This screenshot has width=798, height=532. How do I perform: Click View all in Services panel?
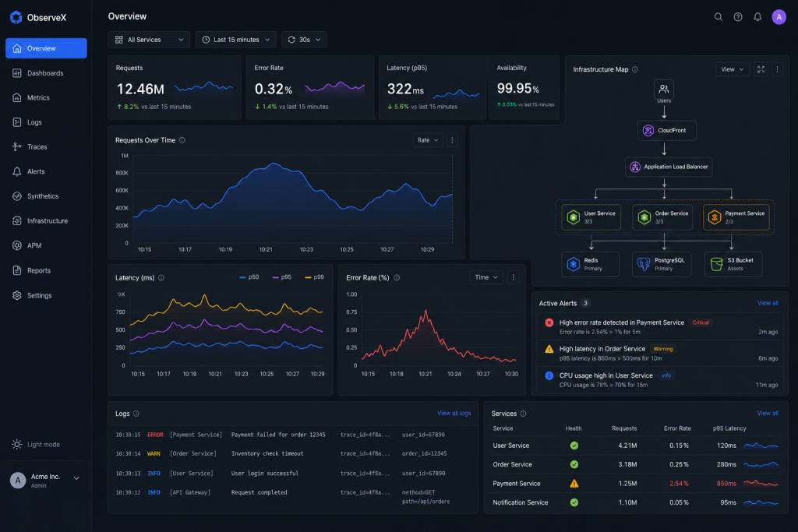768,414
